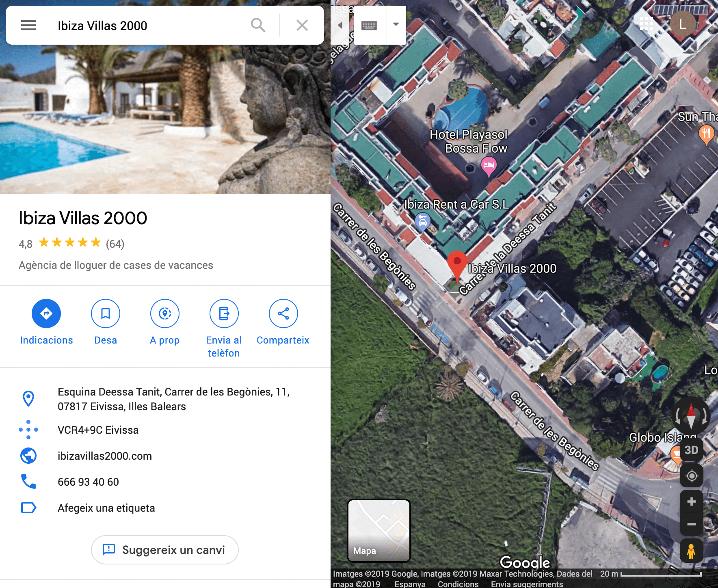Click the Suggereix un canvi button

click(x=164, y=550)
